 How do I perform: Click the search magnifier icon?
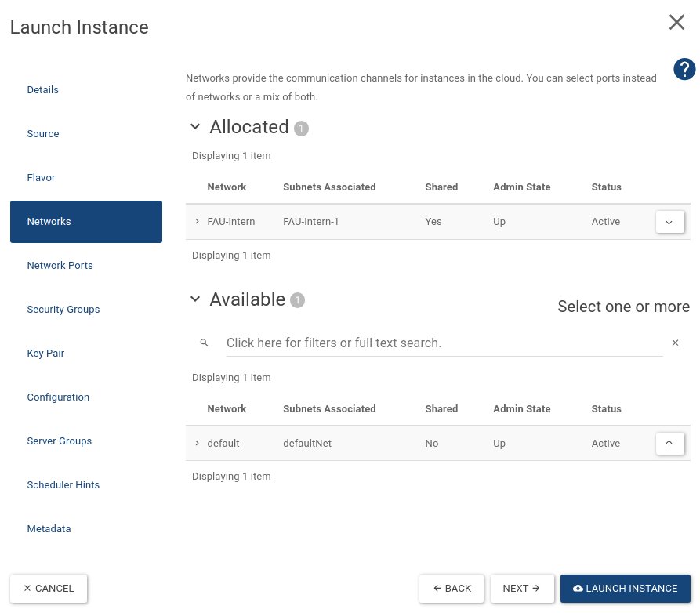[204, 343]
